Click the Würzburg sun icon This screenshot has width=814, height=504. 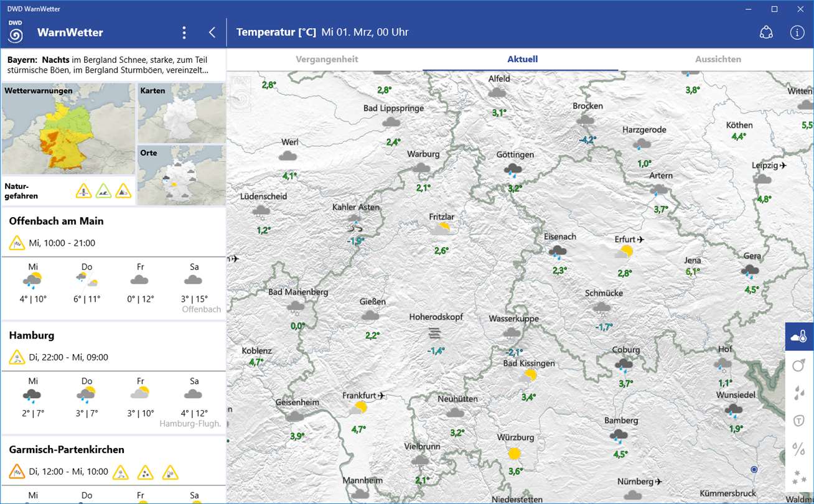[514, 453]
